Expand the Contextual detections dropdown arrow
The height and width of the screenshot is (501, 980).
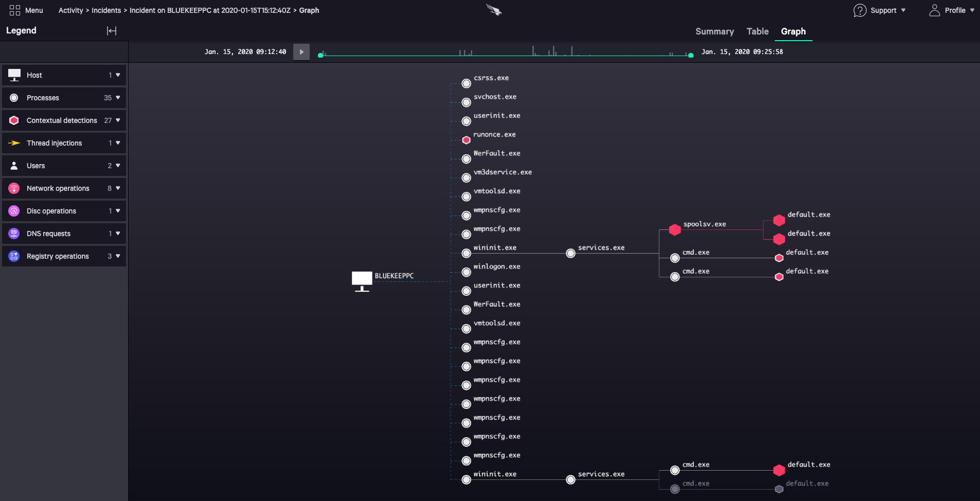coord(118,120)
